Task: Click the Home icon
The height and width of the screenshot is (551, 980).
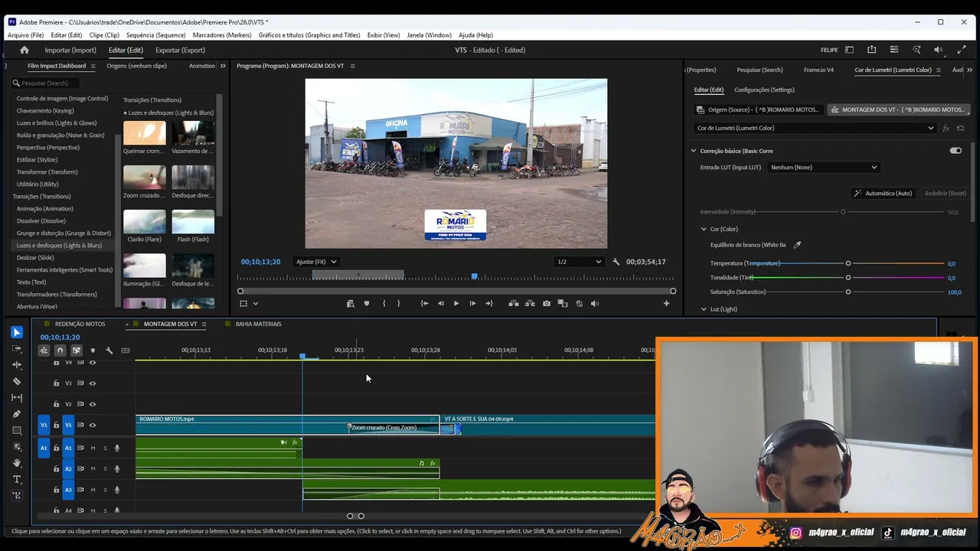Action: point(24,50)
